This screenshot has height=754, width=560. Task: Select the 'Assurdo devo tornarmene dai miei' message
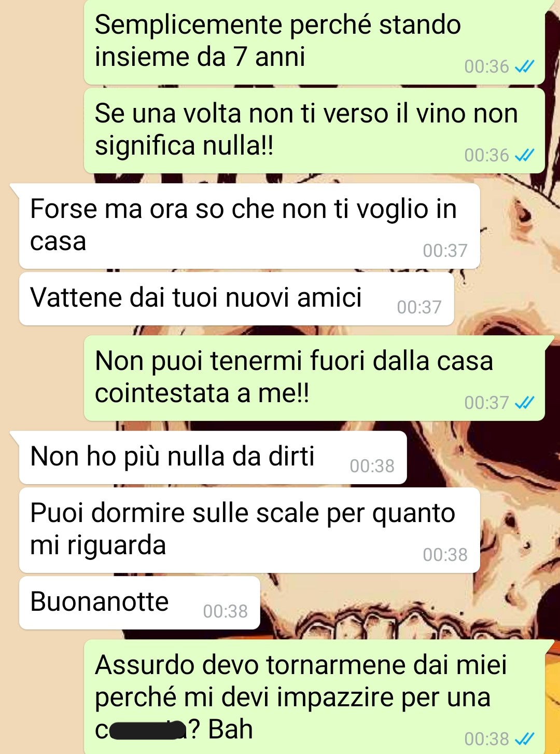(314, 697)
